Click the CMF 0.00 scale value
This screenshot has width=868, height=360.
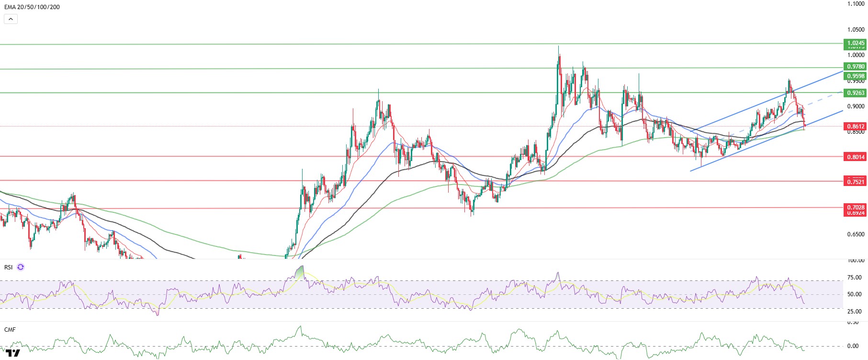853,346
